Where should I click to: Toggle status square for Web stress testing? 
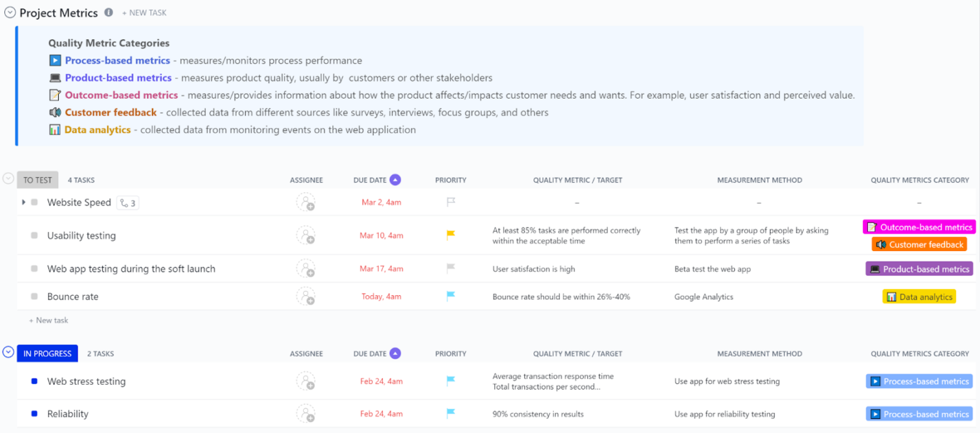[34, 381]
